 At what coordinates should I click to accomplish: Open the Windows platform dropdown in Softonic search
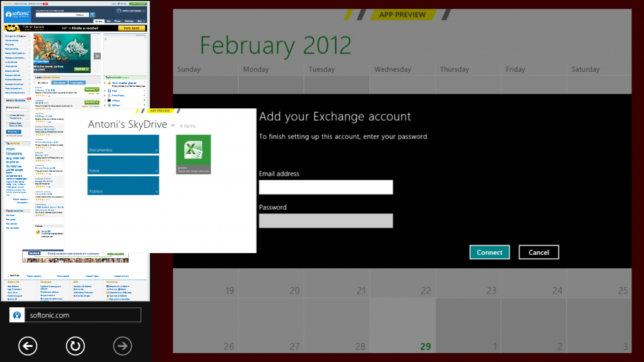82,15
